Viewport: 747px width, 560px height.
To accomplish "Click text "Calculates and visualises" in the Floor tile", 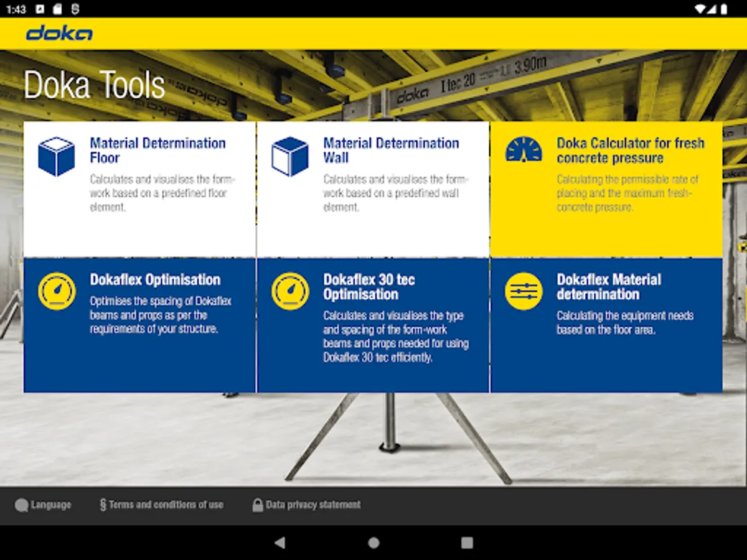I will click(x=141, y=179).
